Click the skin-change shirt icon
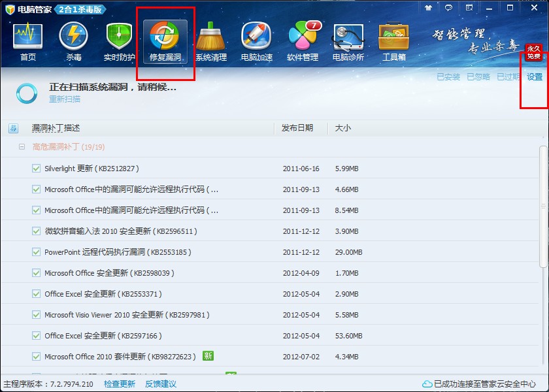Image resolution: width=549 pixels, height=392 pixels. [428, 8]
